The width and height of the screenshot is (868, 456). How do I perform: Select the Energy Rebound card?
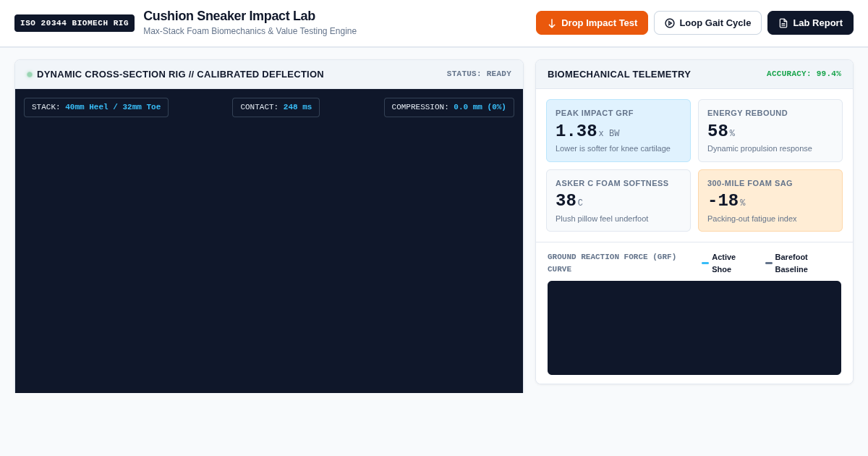coord(770,130)
